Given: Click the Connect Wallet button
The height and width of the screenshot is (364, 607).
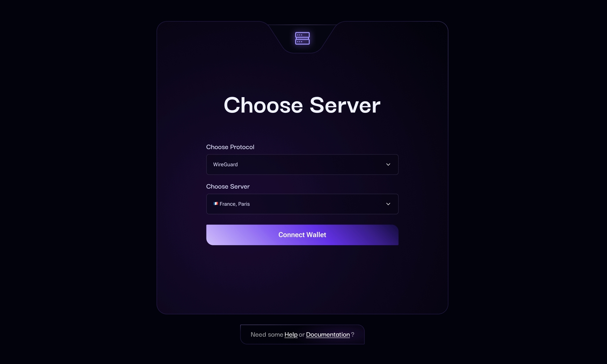Looking at the screenshot, I should pyautogui.click(x=302, y=235).
